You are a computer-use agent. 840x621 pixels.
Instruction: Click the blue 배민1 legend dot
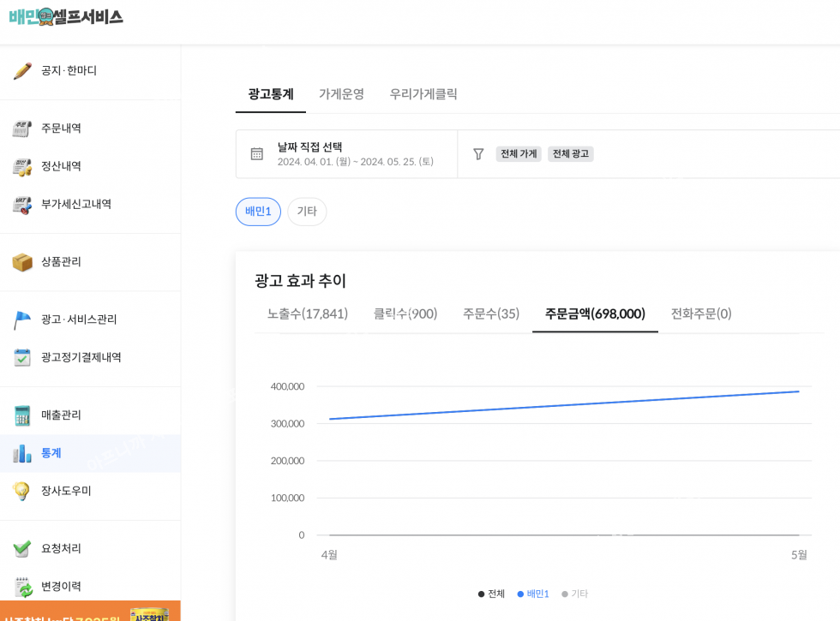click(520, 594)
